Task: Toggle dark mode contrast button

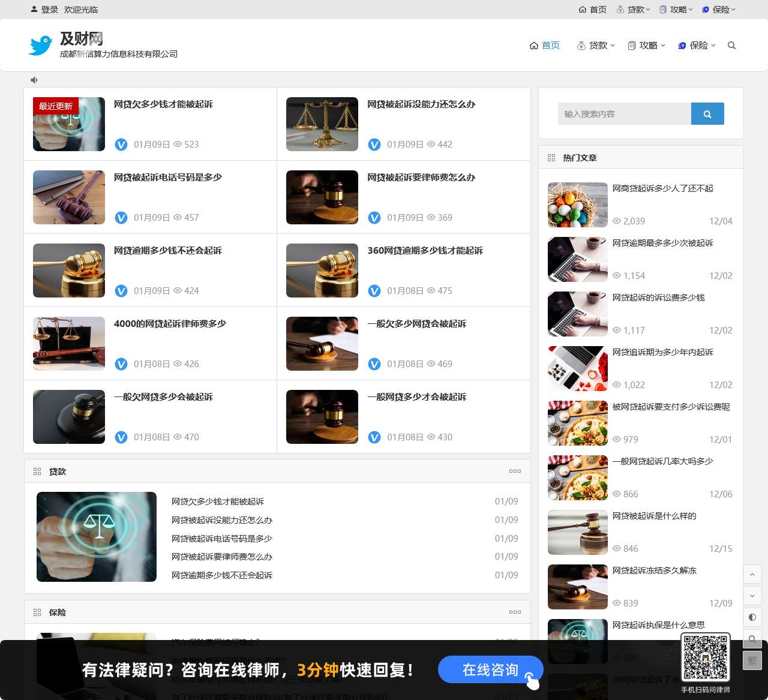Action: tap(752, 617)
